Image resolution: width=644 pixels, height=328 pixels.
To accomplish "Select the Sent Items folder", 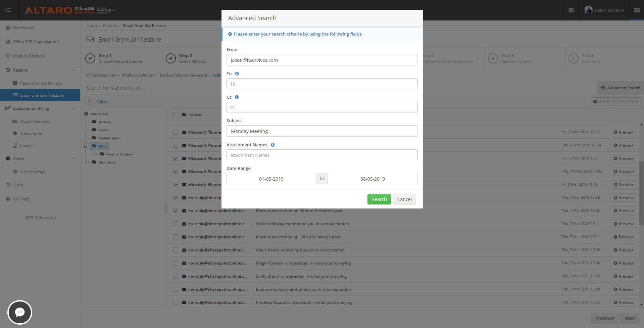I will 107,162.
